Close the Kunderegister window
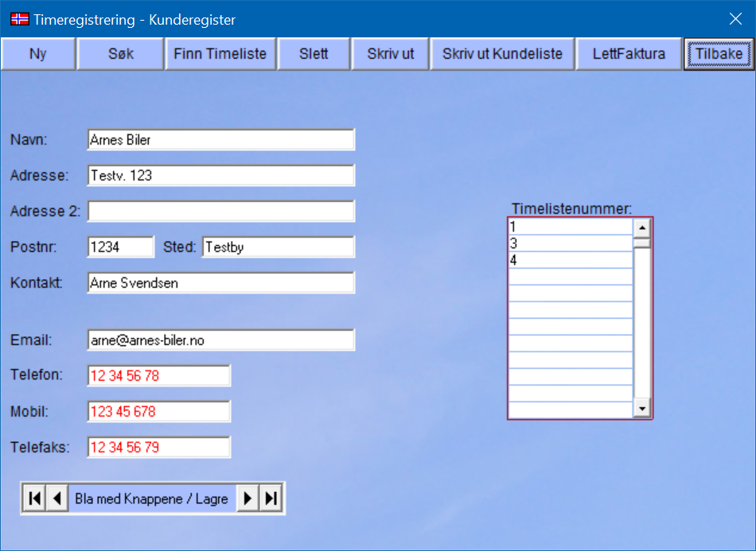This screenshot has width=756, height=551. coord(735,19)
